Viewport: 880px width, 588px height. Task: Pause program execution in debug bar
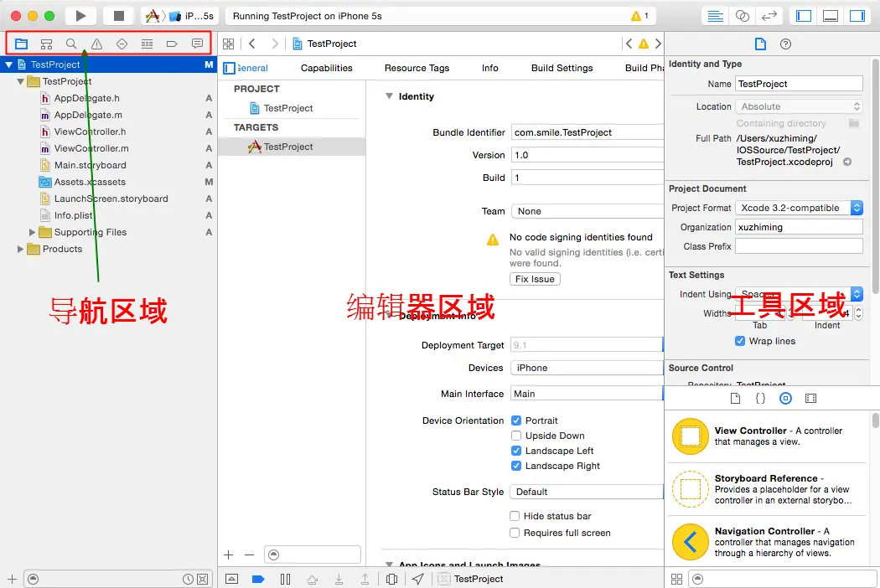285,579
